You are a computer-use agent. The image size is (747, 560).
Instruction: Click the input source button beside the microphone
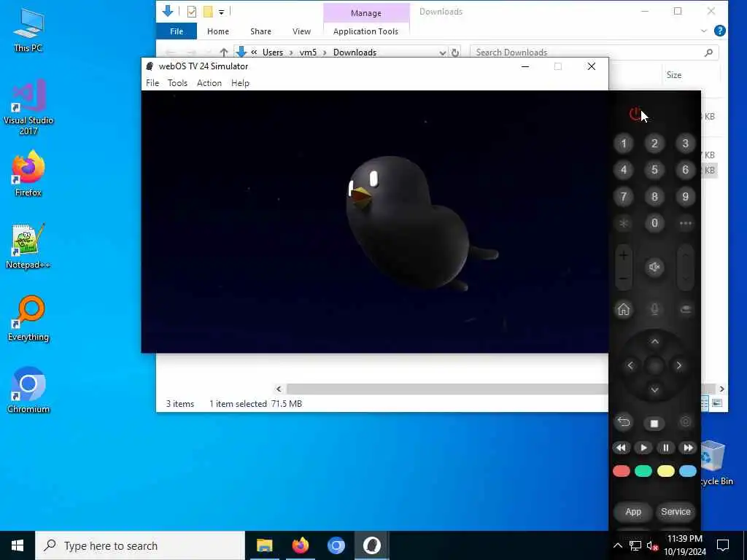point(686,309)
